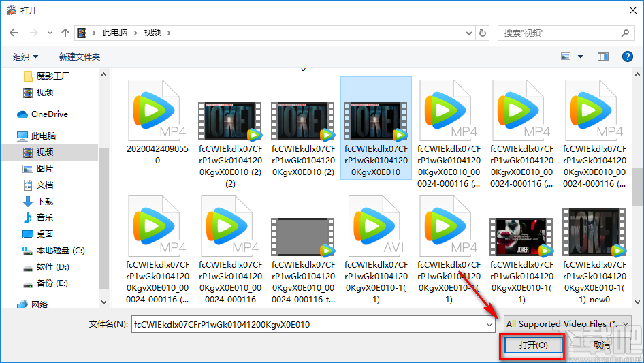Toggle the preview pane
This screenshot has height=363, width=644.
coord(603,57)
